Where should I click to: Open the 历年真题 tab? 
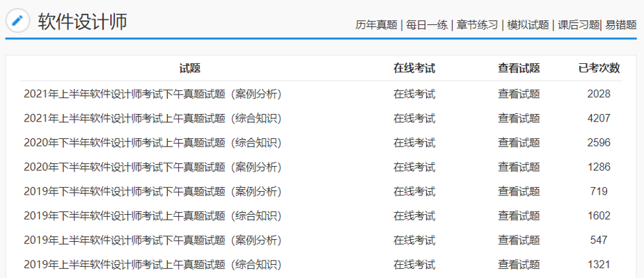376,25
